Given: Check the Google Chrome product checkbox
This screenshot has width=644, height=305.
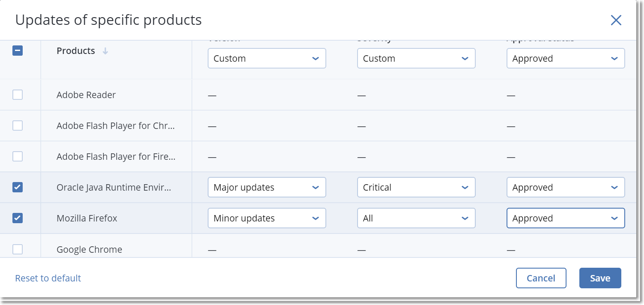Looking at the screenshot, I should [17, 249].
